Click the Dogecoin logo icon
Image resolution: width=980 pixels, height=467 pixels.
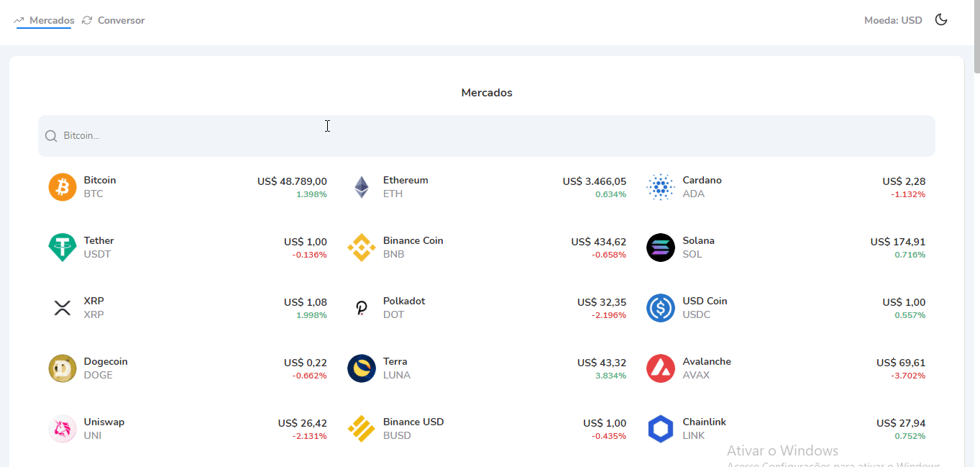[63, 368]
